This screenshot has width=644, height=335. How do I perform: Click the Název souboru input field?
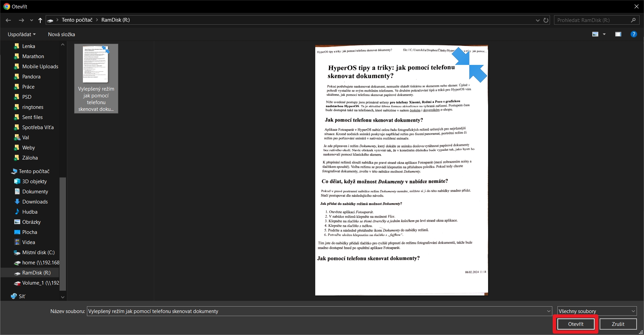[316, 311]
